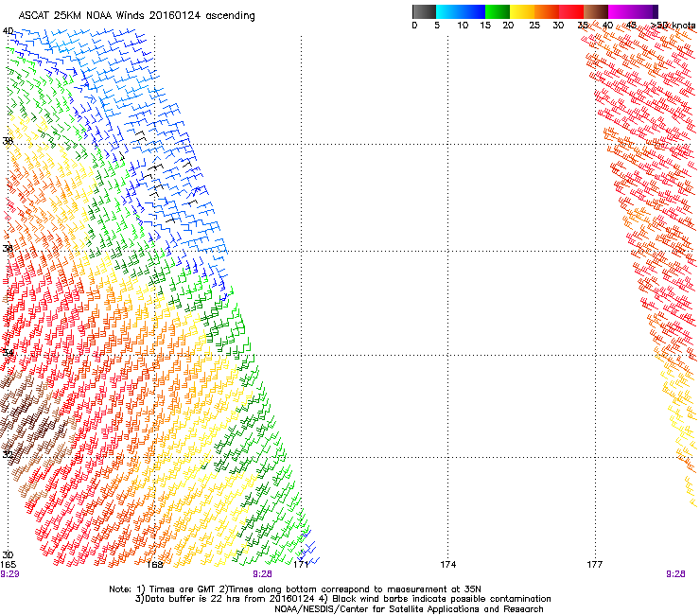Screen dimensions: 700x615
Task: Click the purple "9:29" time label
Action: tap(9, 574)
